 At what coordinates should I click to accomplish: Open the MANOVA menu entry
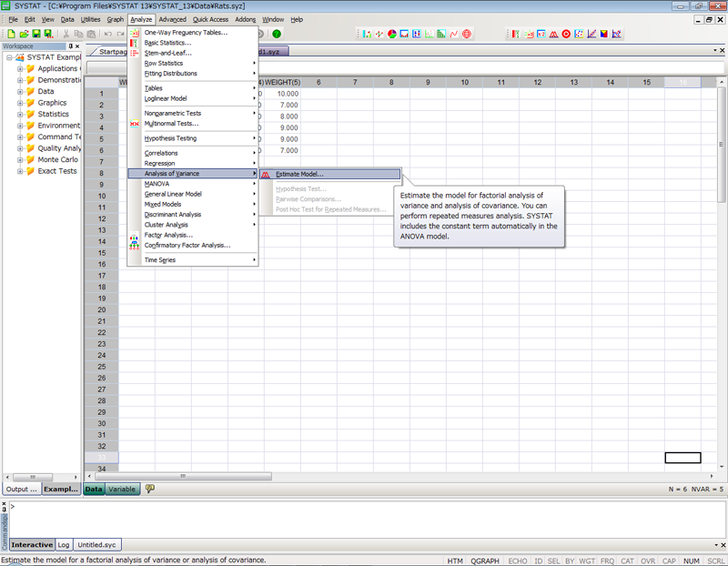tap(193, 184)
